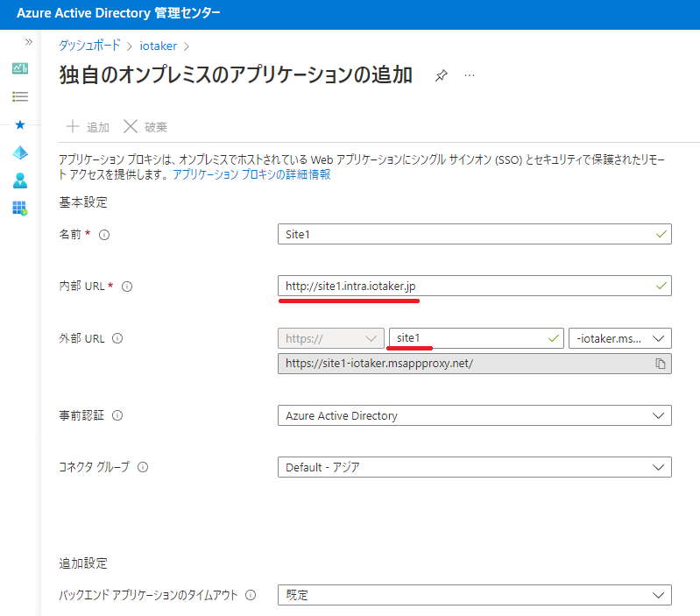Image resolution: width=700 pixels, height=616 pixels.
Task: Click the ダッシュボード breadcrumb link
Action: 88,46
